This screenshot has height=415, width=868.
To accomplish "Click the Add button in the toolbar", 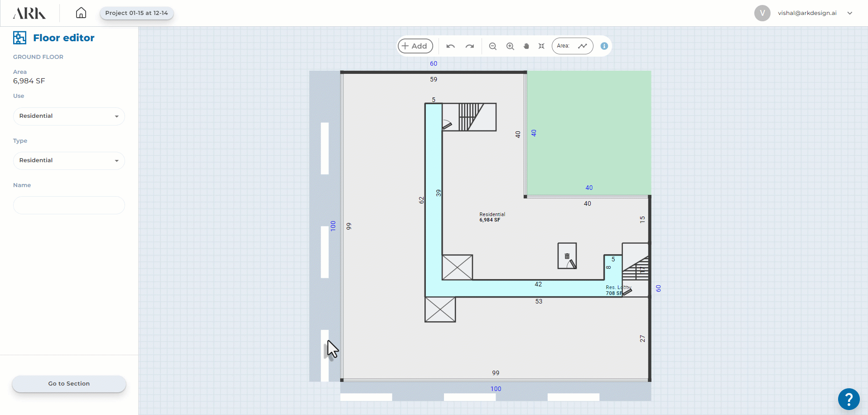I will [415, 46].
